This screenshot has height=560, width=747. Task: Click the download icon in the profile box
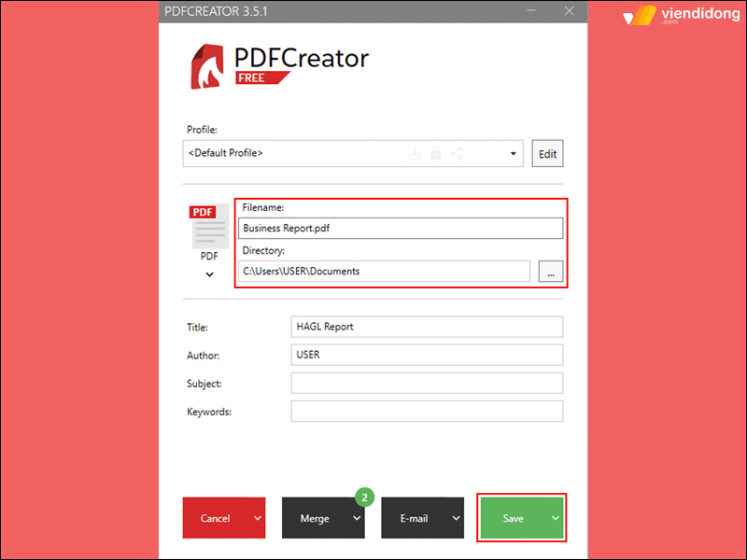click(x=415, y=153)
